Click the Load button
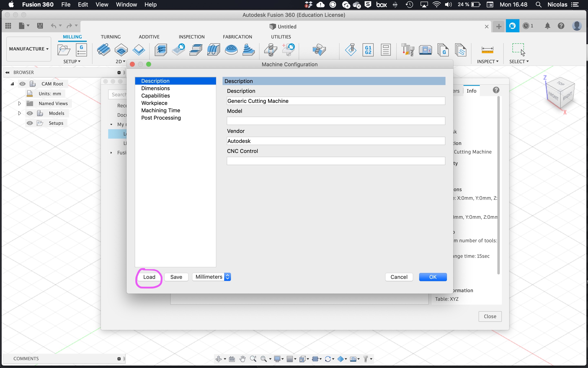The image size is (588, 368). tap(149, 277)
